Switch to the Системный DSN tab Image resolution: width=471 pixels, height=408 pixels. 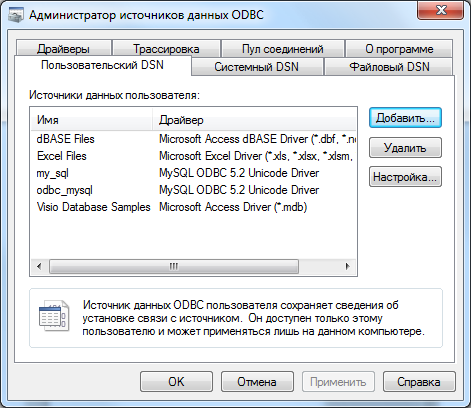(256, 67)
